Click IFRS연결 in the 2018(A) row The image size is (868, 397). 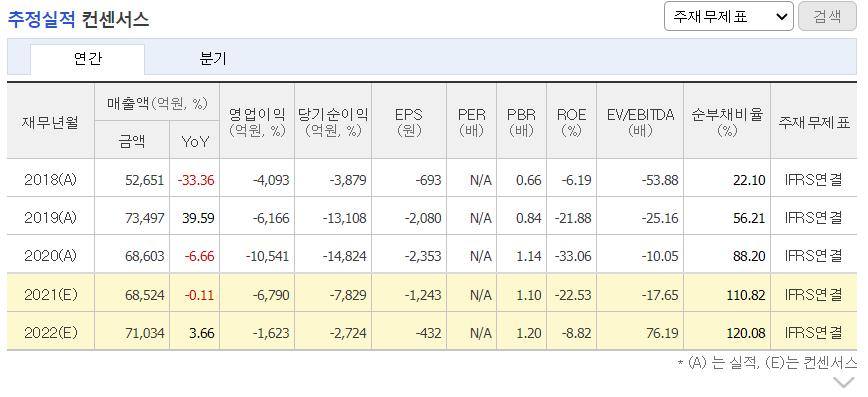814,181
